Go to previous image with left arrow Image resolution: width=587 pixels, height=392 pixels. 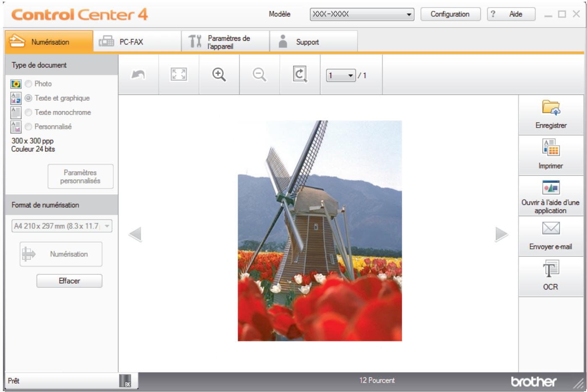(135, 234)
